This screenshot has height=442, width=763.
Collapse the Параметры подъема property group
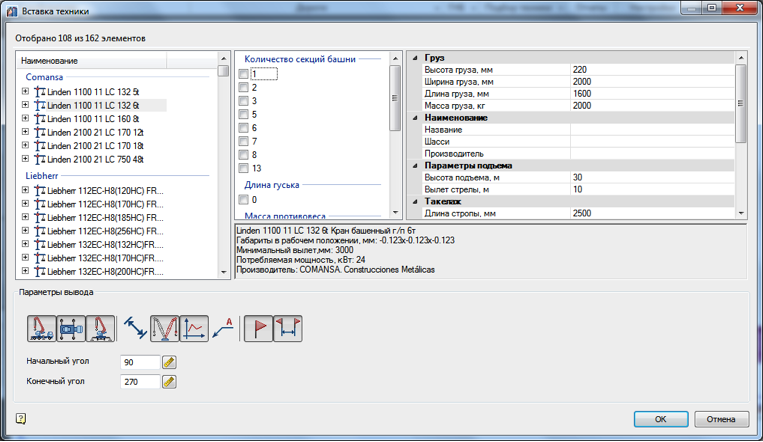pos(415,166)
